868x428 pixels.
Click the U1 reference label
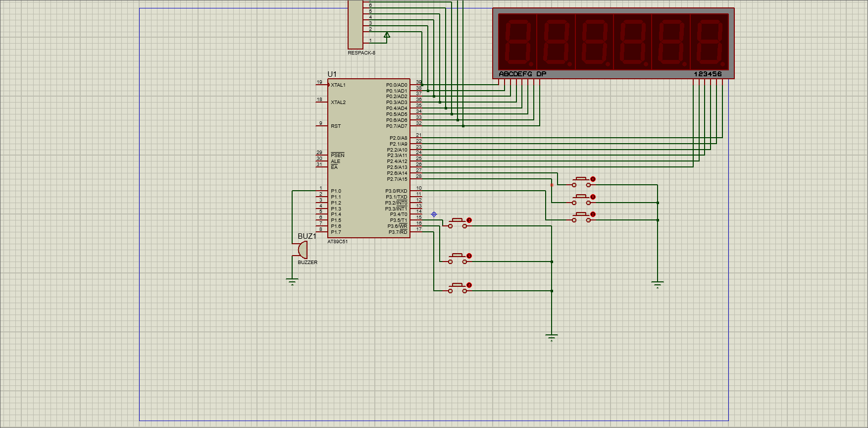pos(332,74)
